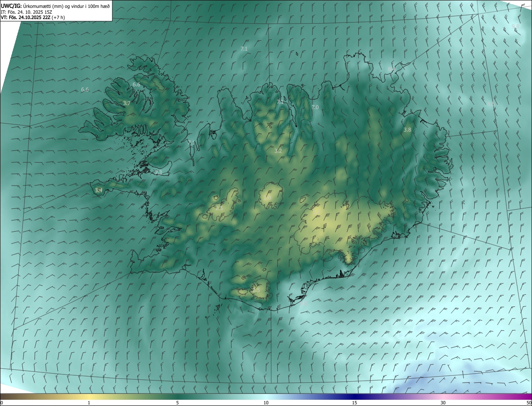Click the color scale tick label 50
Image resolution: width=532 pixels, height=406 pixels.
pos(529,403)
